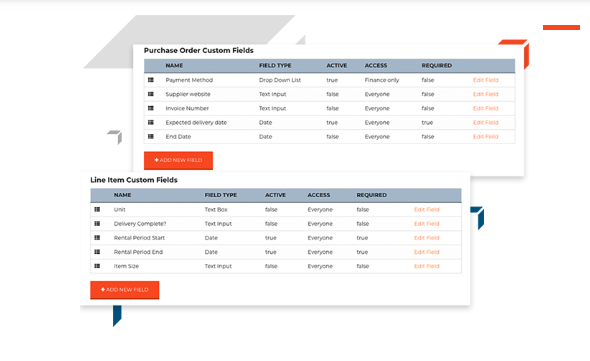The image size is (590, 361).
Task: Open Edit Field for Item Size
Action: 427,266
